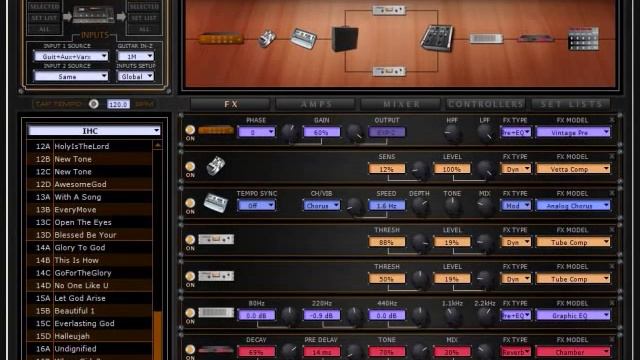
Task: Select the red Chamber reverb block in chain
Action: (x=536, y=39)
